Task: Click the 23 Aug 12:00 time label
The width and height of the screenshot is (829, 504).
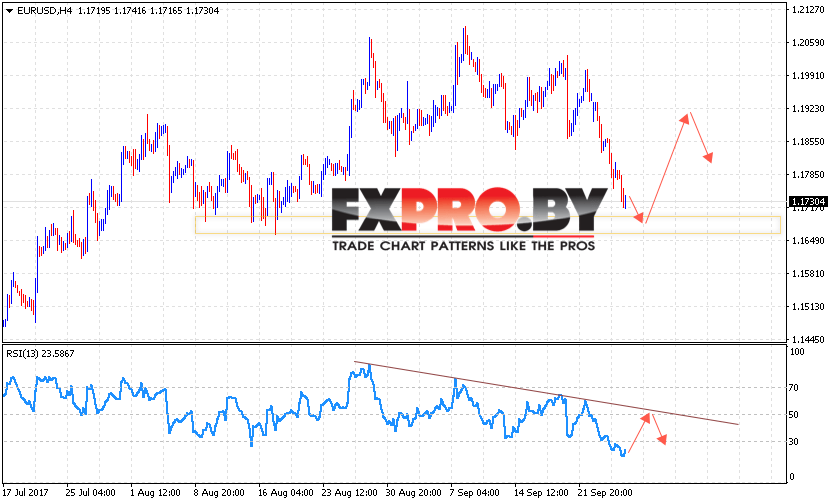Action: pos(349,493)
